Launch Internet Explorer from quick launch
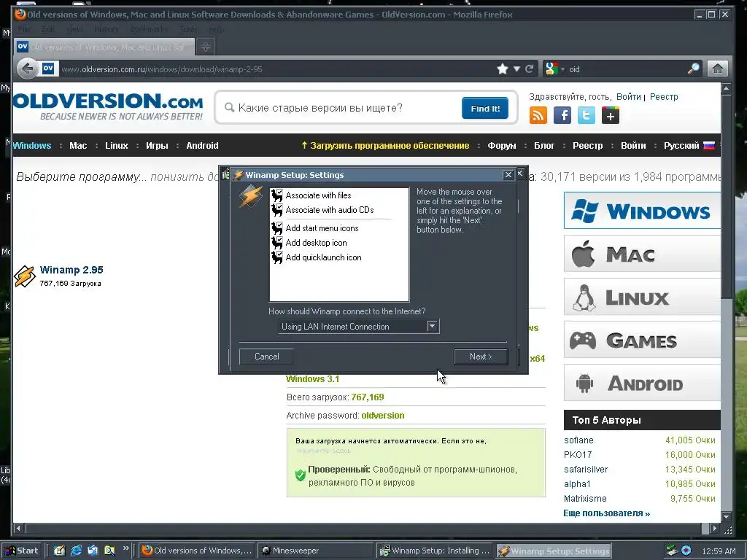 tap(76, 551)
